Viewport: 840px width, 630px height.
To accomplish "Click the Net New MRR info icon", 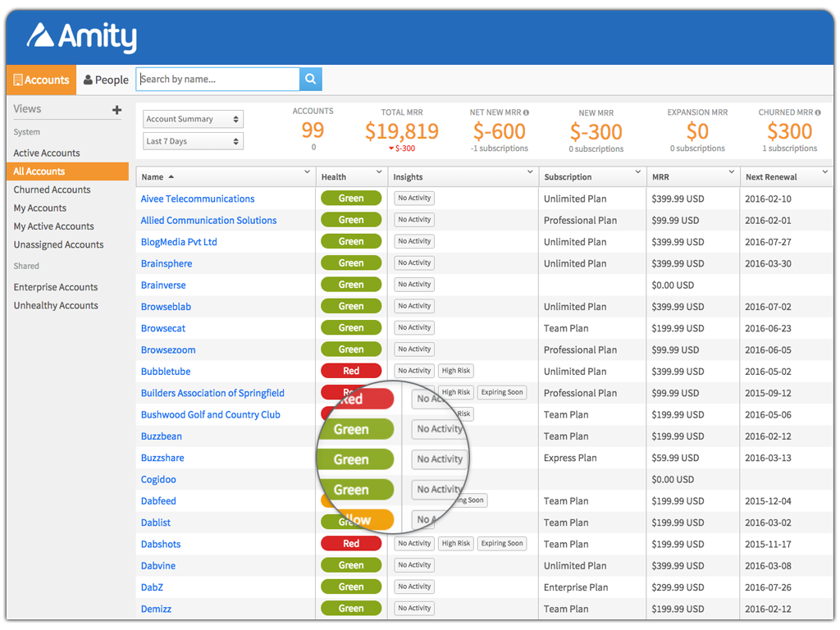I will coord(526,112).
